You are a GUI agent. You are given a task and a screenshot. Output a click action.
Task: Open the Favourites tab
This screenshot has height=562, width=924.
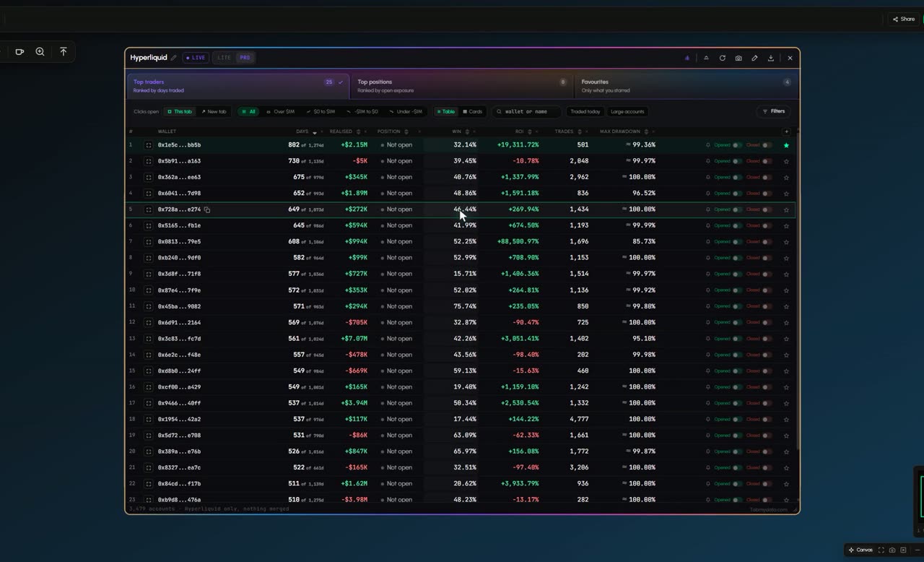687,86
